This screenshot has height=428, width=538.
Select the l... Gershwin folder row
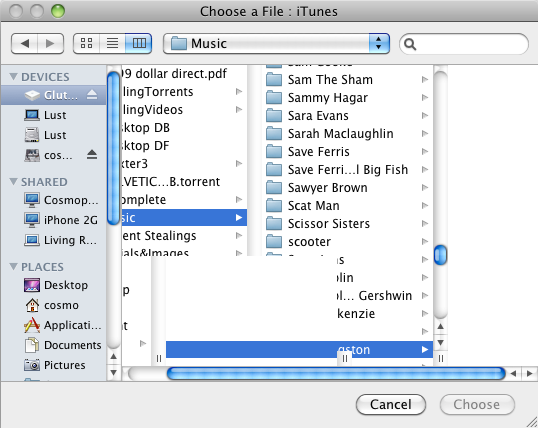pos(384,296)
